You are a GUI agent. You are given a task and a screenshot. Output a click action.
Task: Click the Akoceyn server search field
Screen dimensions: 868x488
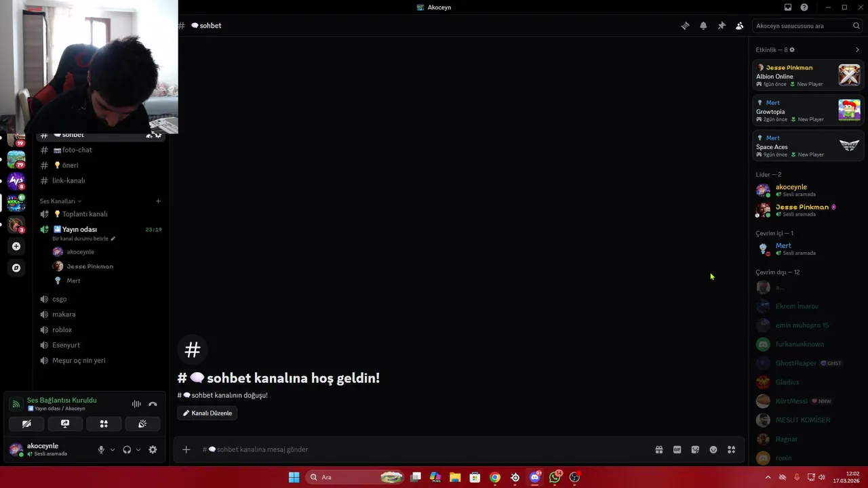pos(808,26)
